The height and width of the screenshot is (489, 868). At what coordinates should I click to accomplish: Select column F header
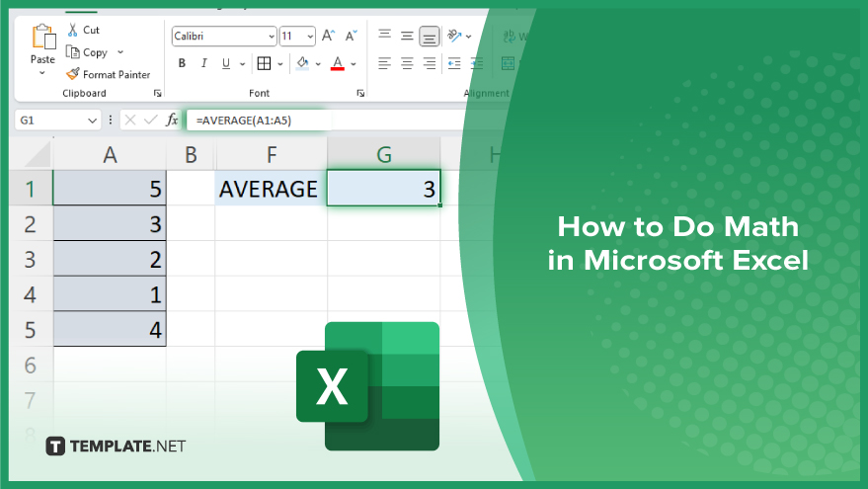[x=272, y=154]
